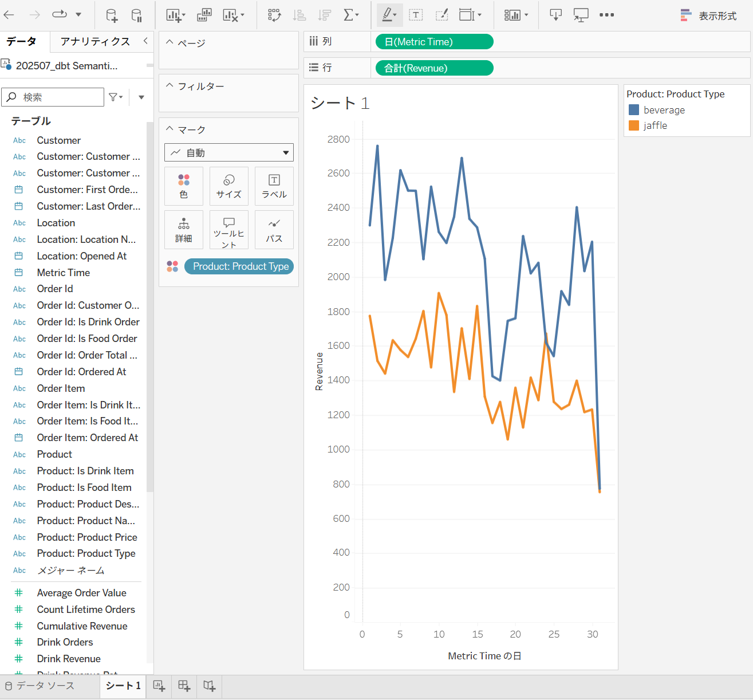The image size is (753, 700).
Task: Select the Metric Time field
Action: [x=64, y=273]
